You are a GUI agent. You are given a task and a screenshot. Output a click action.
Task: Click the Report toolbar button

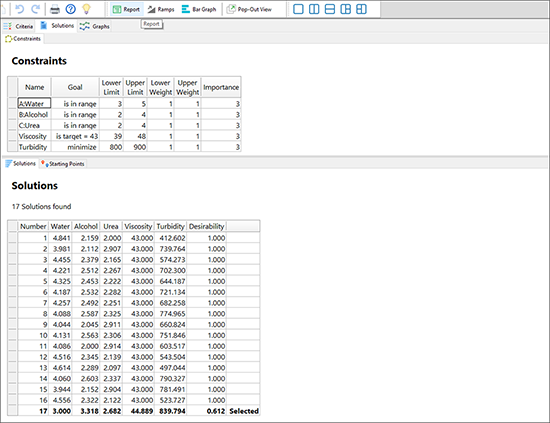127,9
